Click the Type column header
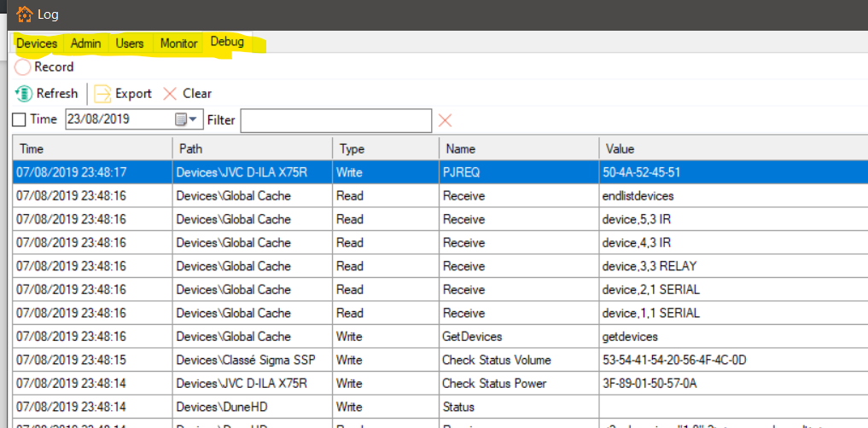 tap(386, 149)
